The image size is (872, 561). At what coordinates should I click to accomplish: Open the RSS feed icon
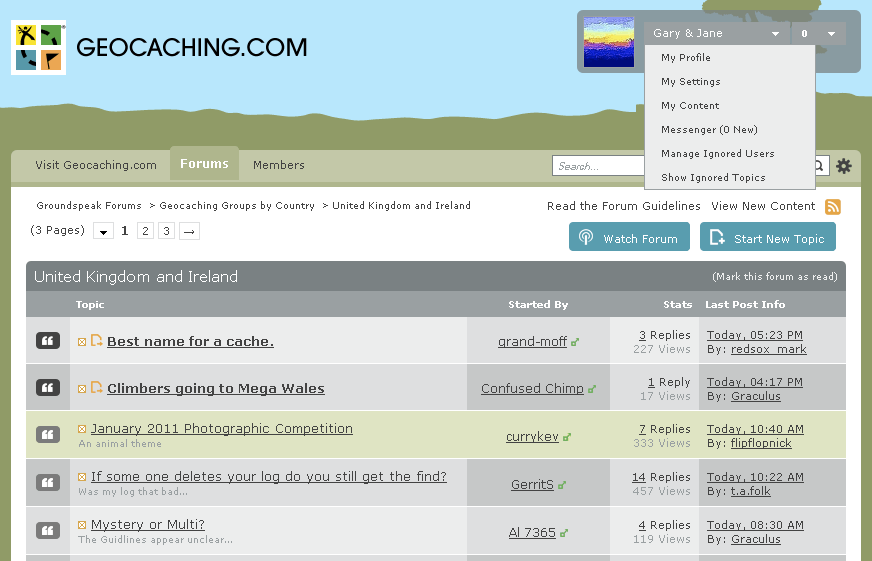(x=832, y=207)
